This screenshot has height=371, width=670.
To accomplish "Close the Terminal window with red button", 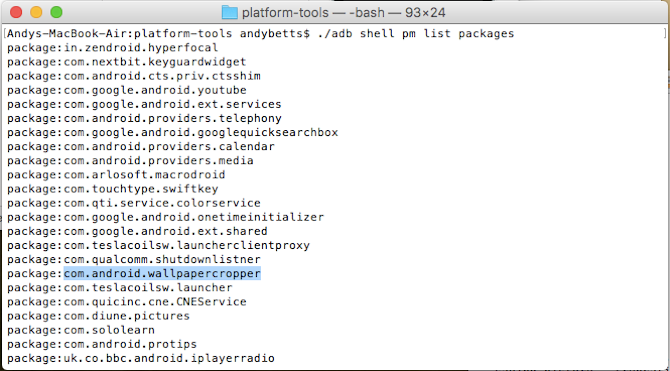I will [x=16, y=12].
